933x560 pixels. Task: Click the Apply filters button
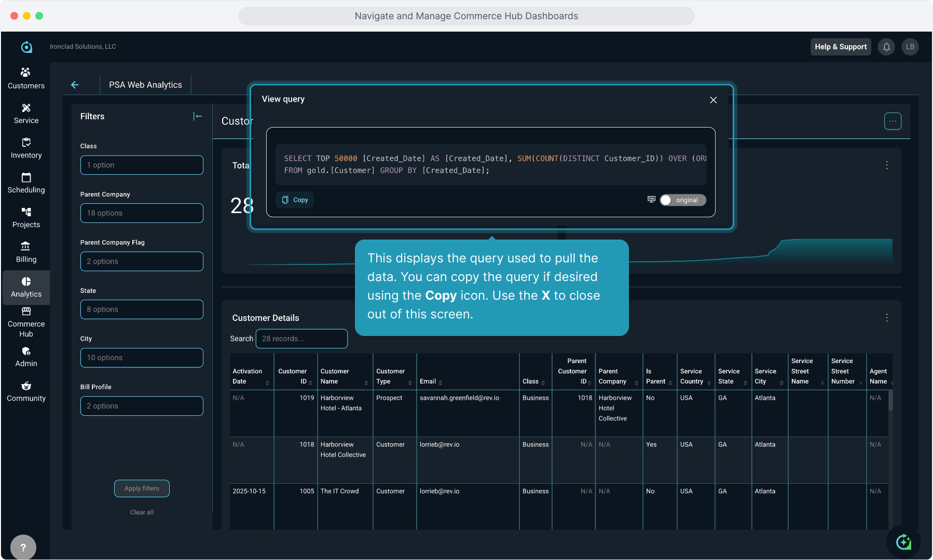pyautogui.click(x=142, y=488)
